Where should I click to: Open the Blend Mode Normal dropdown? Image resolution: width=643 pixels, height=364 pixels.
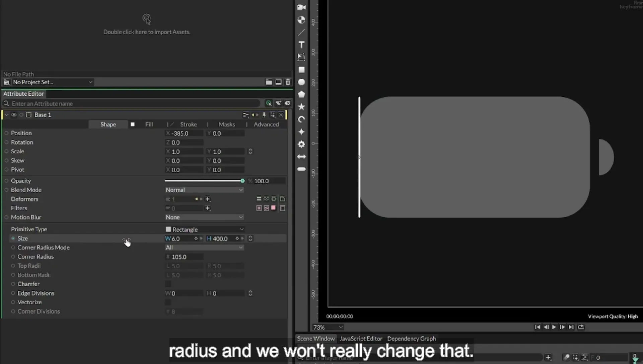pos(204,190)
